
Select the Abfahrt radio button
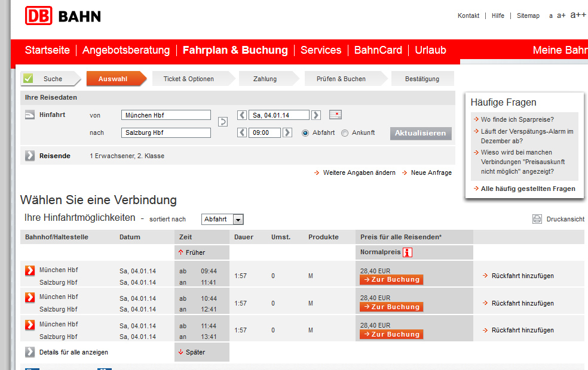(305, 133)
